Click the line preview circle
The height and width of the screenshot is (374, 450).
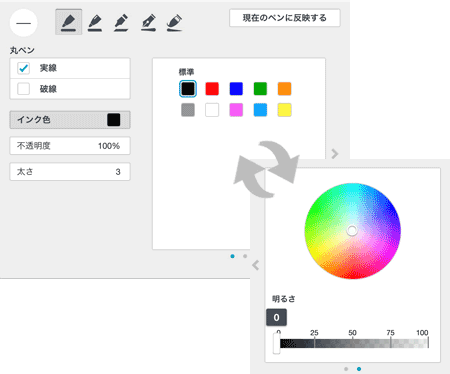tap(24, 23)
